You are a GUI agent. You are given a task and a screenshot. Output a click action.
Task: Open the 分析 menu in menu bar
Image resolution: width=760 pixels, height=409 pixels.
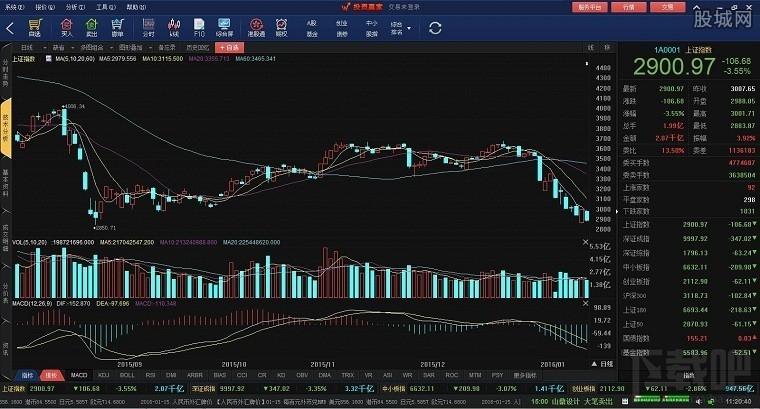point(75,7)
